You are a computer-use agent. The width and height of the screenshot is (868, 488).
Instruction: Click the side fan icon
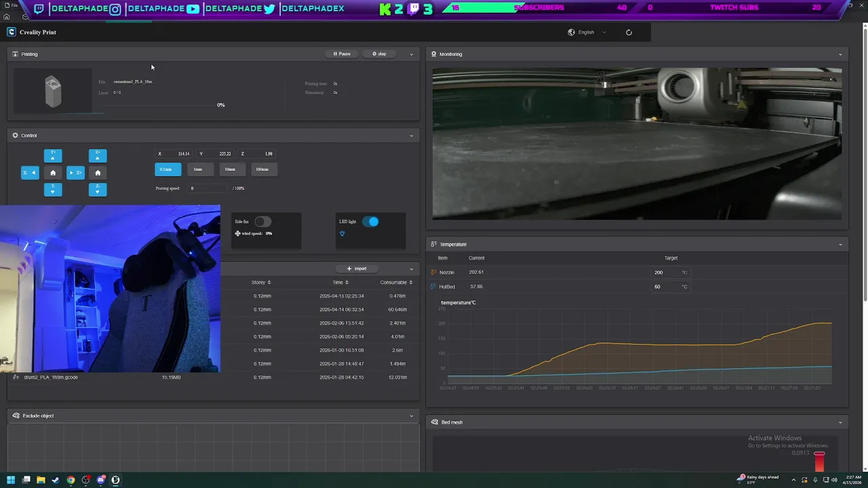237,233
